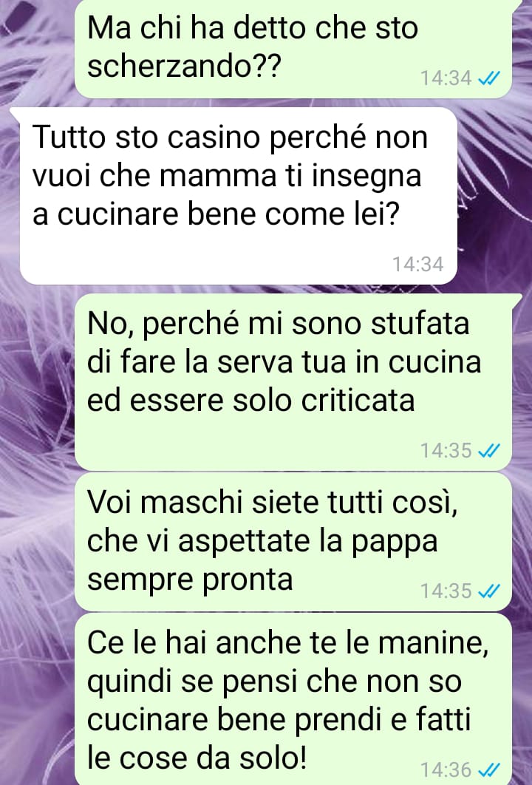Tap the text 'a cucinare bene come lei?'
The width and height of the screenshot is (532, 785).
pyautogui.click(x=216, y=214)
